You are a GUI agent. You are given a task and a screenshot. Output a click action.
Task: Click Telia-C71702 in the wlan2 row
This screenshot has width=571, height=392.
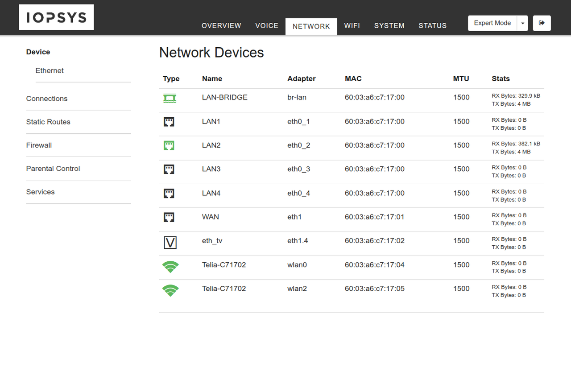point(224,289)
